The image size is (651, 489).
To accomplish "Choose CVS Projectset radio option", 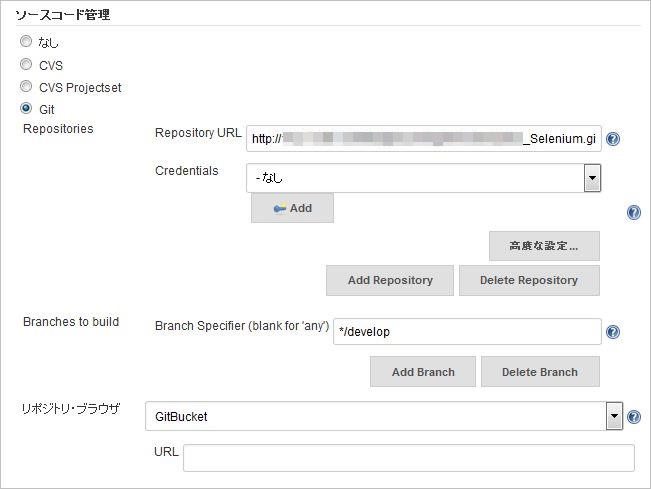I will 26,87.
